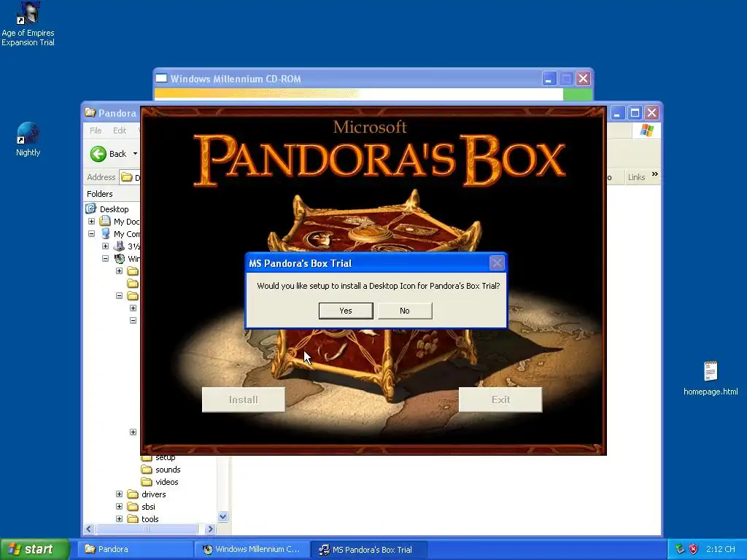Decline desktop icon by clicking No

tap(404, 311)
